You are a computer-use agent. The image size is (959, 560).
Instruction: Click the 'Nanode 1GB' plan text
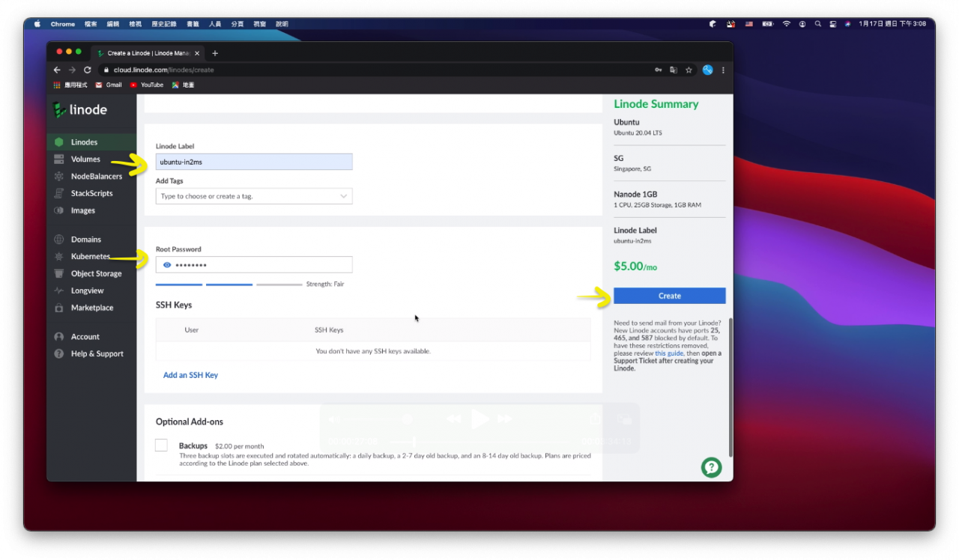coord(635,195)
